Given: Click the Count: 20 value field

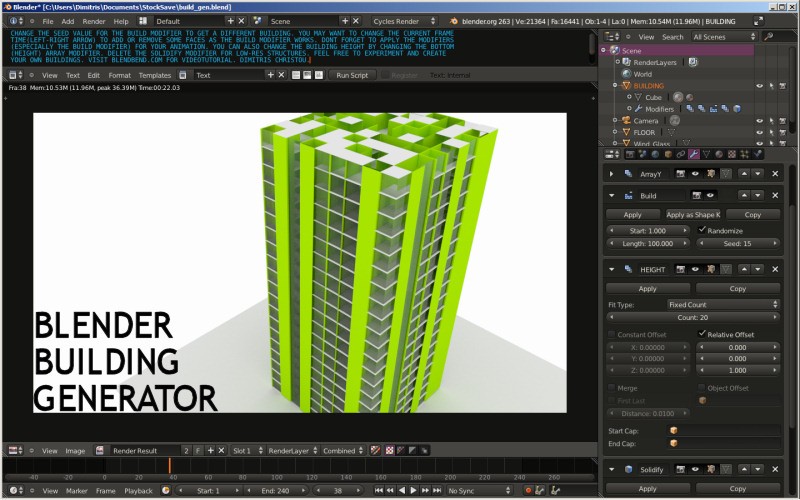Looking at the screenshot, I should coord(693,317).
